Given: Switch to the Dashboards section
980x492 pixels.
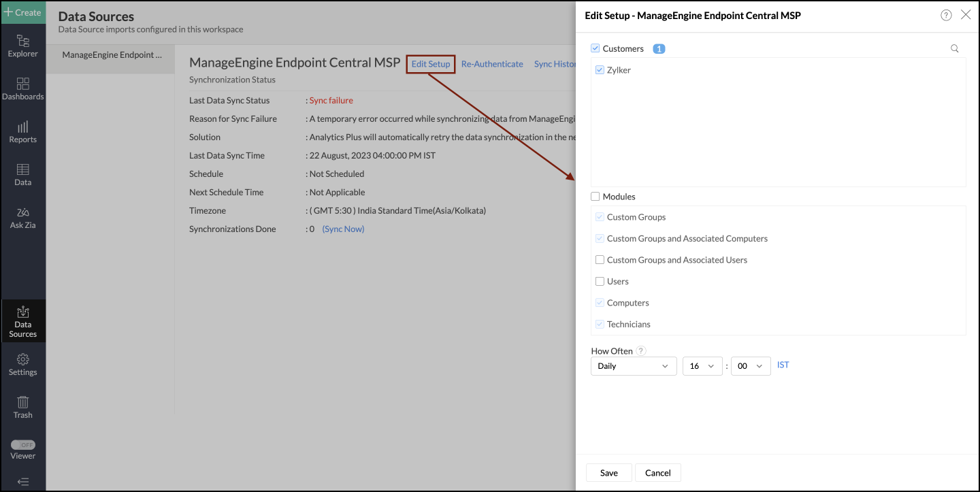Looking at the screenshot, I should click(x=23, y=88).
